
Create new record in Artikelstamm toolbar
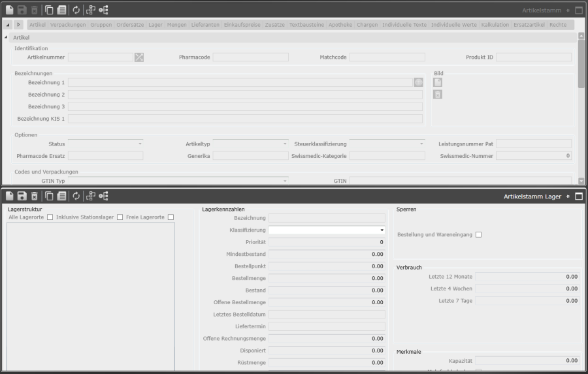(9, 10)
